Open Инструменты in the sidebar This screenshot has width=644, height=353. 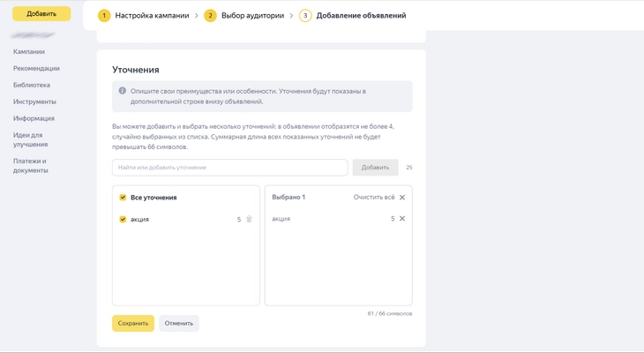coord(34,102)
